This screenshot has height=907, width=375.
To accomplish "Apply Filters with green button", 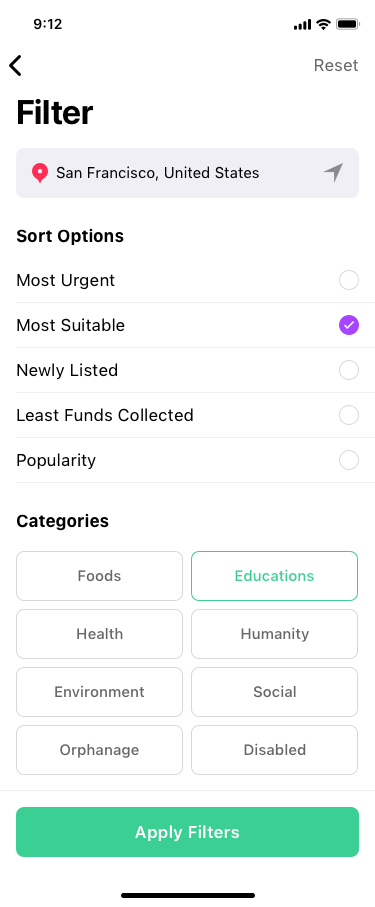I will click(x=188, y=832).
